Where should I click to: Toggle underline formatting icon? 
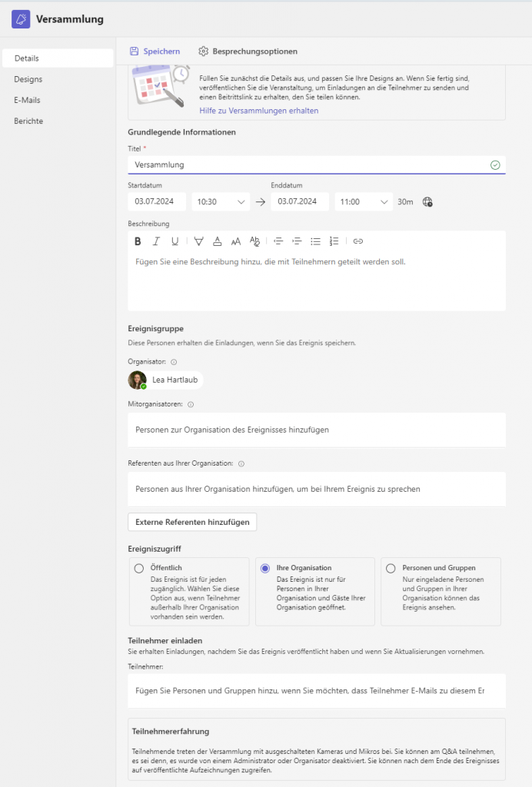[x=175, y=241]
